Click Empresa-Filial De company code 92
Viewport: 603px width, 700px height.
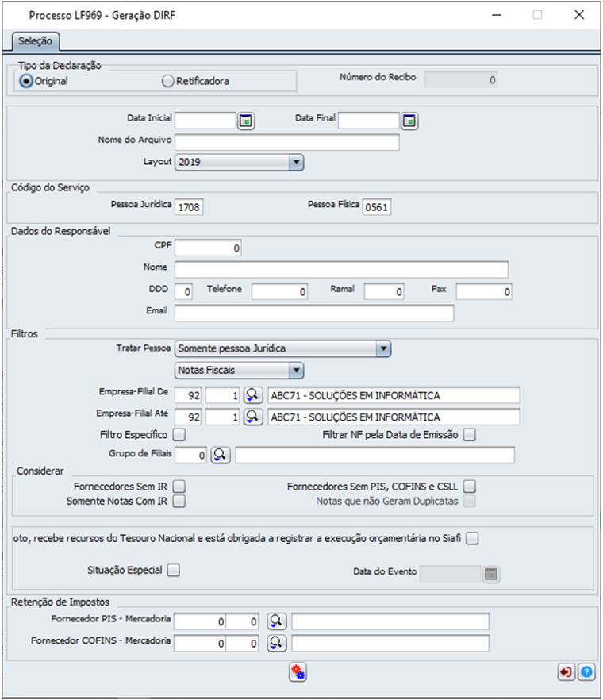tap(188, 395)
